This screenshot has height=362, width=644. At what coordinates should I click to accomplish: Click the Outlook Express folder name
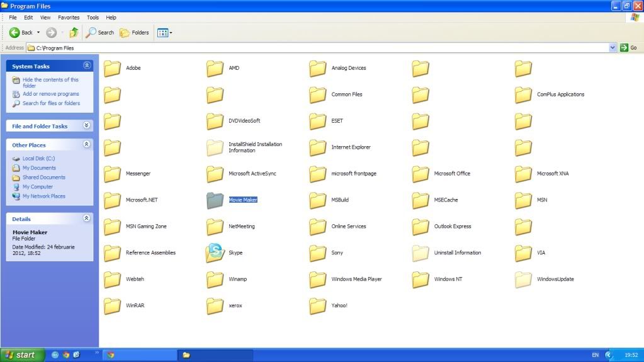pyautogui.click(x=453, y=226)
